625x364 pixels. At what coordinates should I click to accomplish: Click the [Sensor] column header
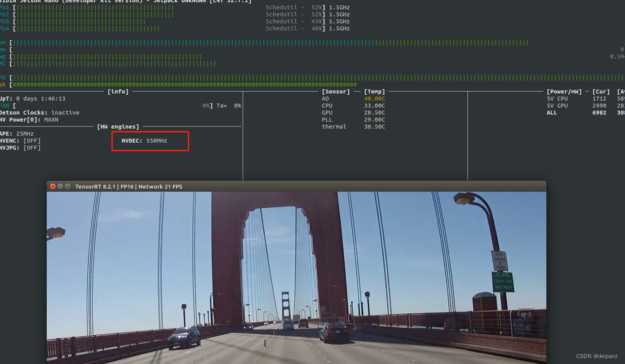click(x=336, y=92)
